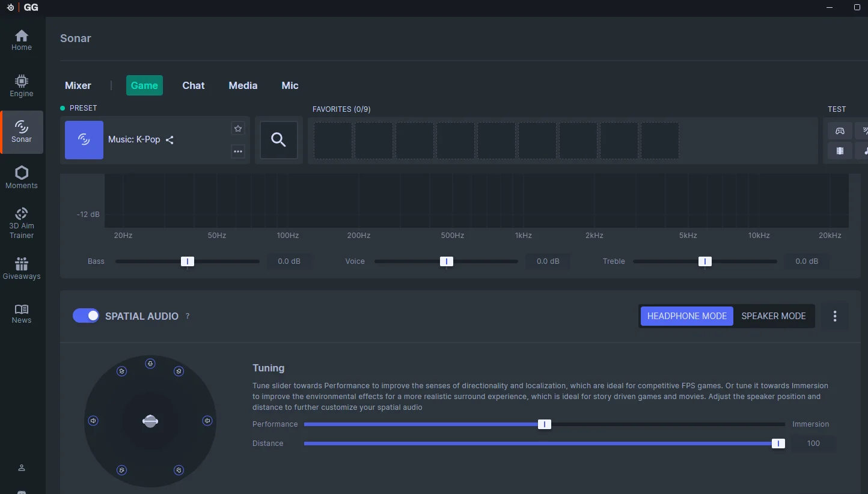Open preset options three-dot menu
Viewport: 868px width, 494px height.
[x=238, y=151]
